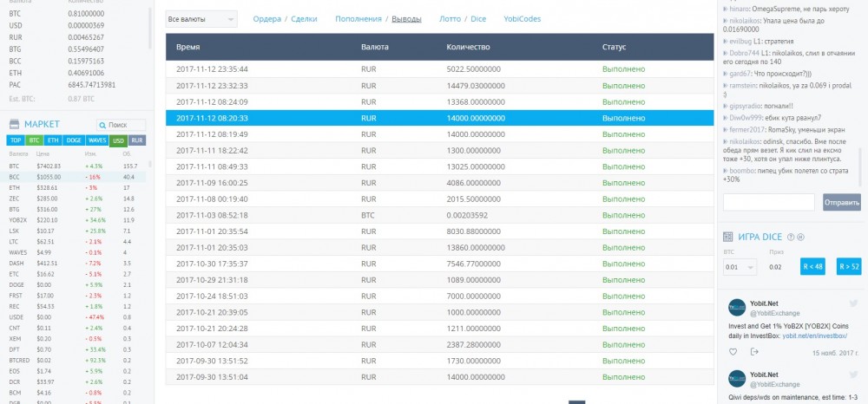Go to the Пополнения (deposits) section
This screenshot has width=868, height=404.
click(358, 18)
